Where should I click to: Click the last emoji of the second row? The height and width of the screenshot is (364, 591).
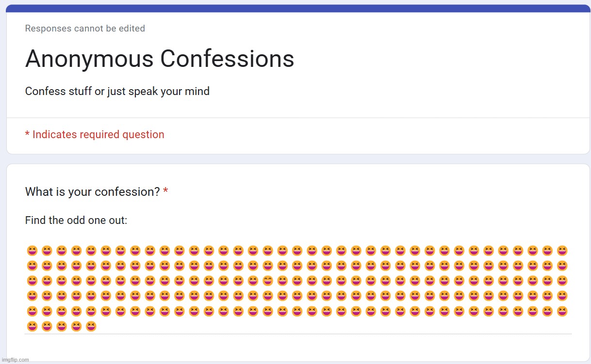(562, 266)
